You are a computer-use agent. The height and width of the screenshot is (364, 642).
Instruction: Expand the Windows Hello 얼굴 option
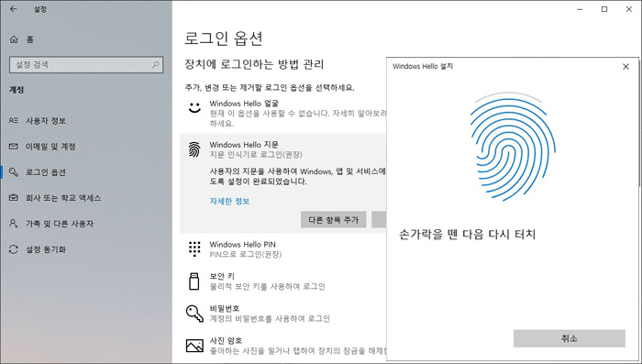tap(282, 113)
